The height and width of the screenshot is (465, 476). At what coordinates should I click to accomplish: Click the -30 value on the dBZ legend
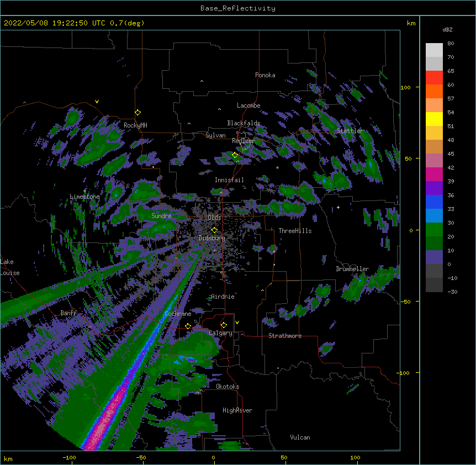[x=452, y=292]
